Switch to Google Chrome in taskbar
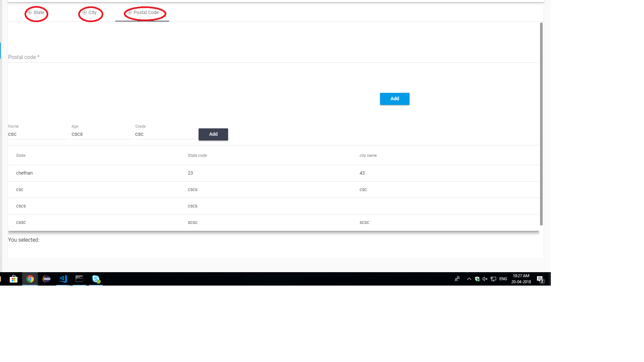This screenshot has width=644, height=362. [30, 279]
